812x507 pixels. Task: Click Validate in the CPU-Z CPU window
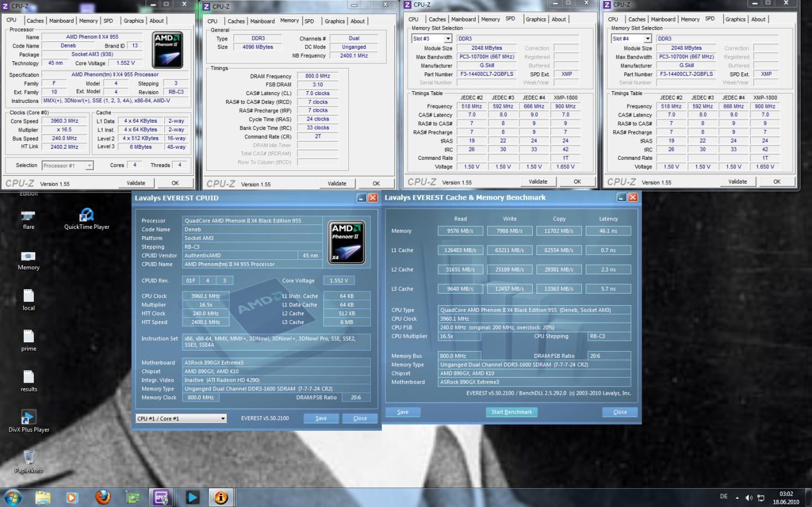coord(136,183)
